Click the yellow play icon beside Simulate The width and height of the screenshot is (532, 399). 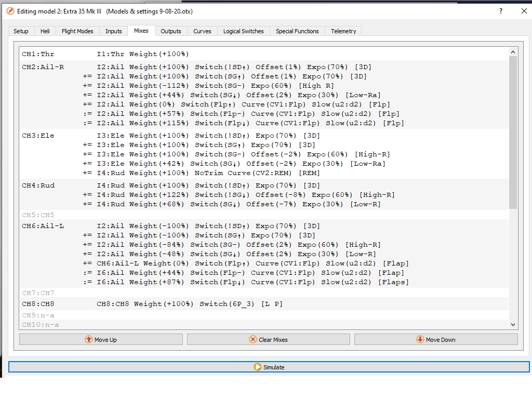[x=258, y=366]
